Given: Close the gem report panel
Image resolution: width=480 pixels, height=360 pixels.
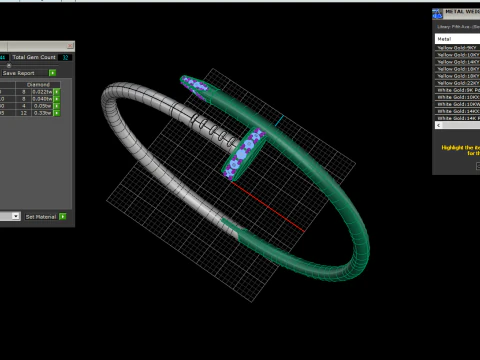Looking at the screenshot, I should [70, 46].
